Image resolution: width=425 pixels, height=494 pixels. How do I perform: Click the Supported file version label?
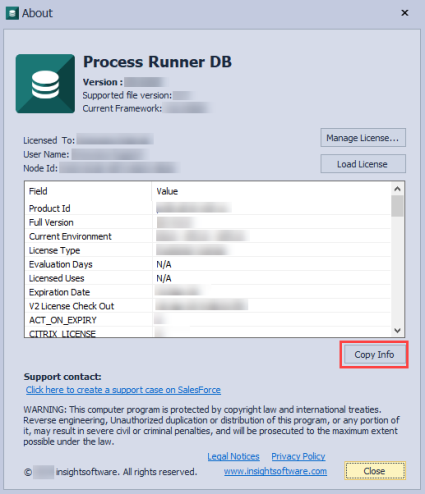click(127, 95)
